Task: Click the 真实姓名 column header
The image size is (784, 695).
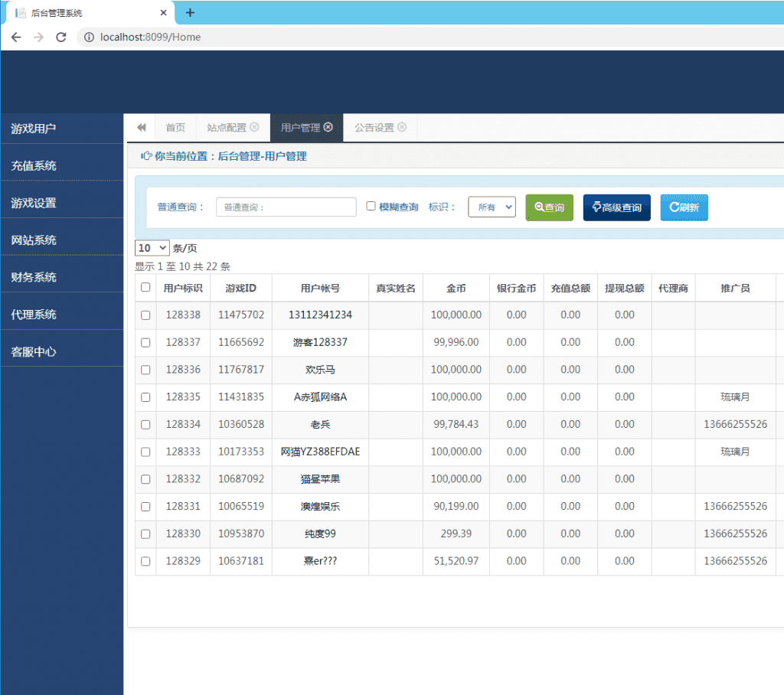Action: pyautogui.click(x=396, y=288)
